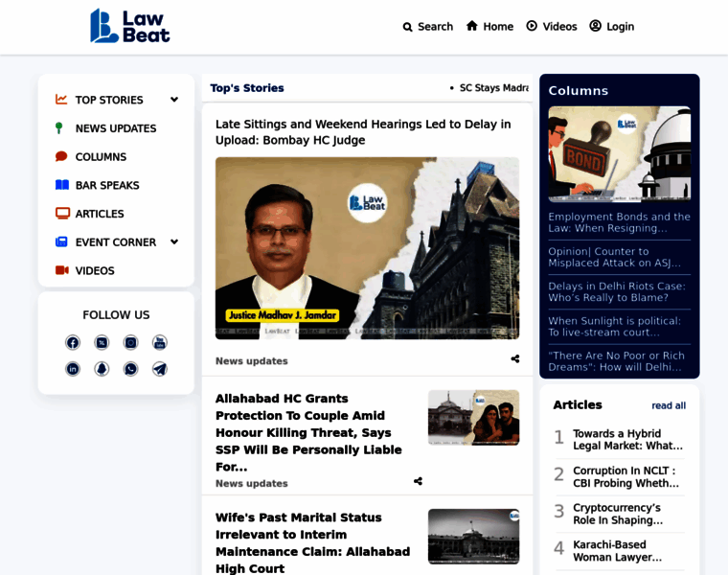Click the red camera Videos sidebar icon

pyautogui.click(x=61, y=270)
